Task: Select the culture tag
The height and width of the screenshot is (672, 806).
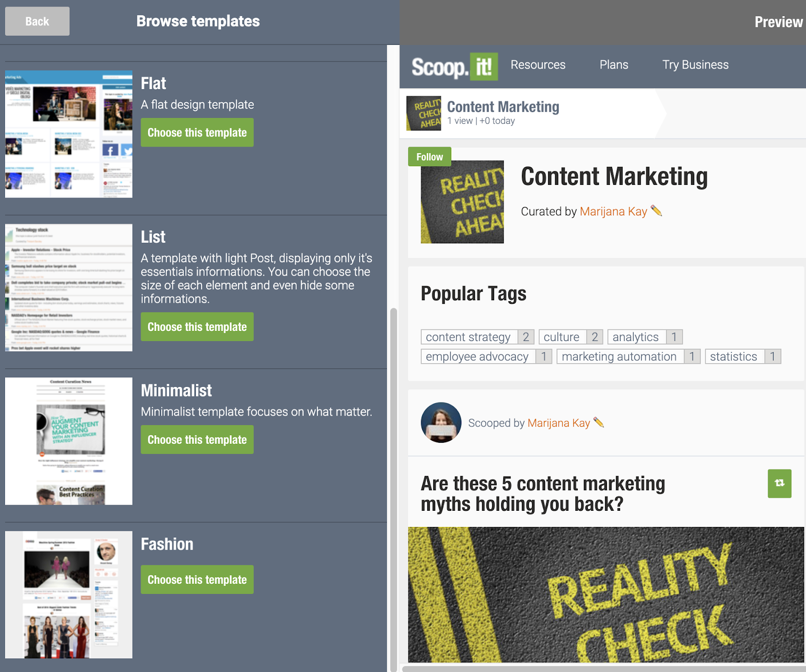Action: pos(571,337)
